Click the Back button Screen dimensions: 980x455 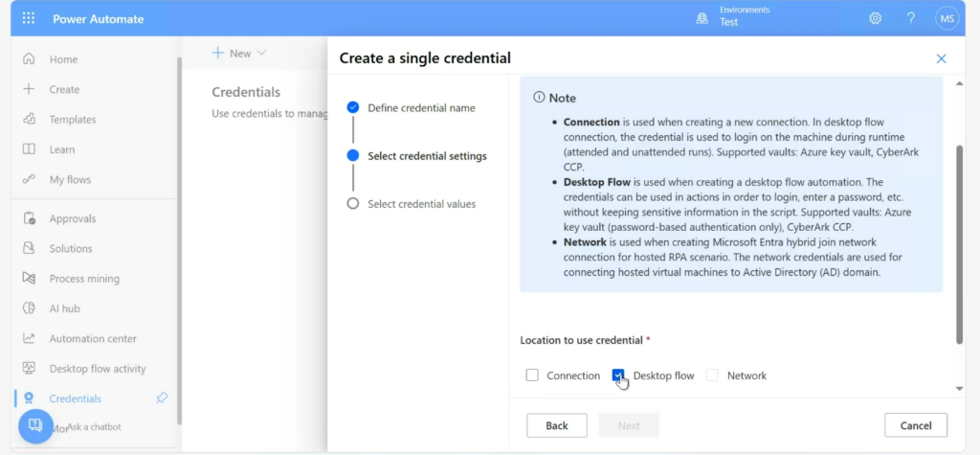(556, 425)
